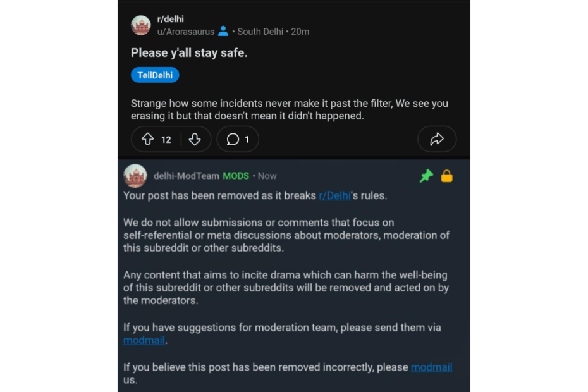Viewport: 588px width, 392px height.
Task: Click the South Delhi user flair
Action: [260, 31]
